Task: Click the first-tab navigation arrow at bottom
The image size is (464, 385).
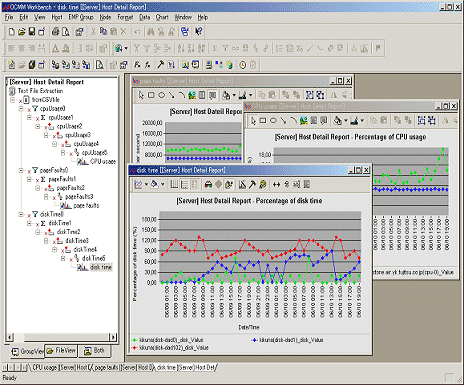Action: click(5, 367)
